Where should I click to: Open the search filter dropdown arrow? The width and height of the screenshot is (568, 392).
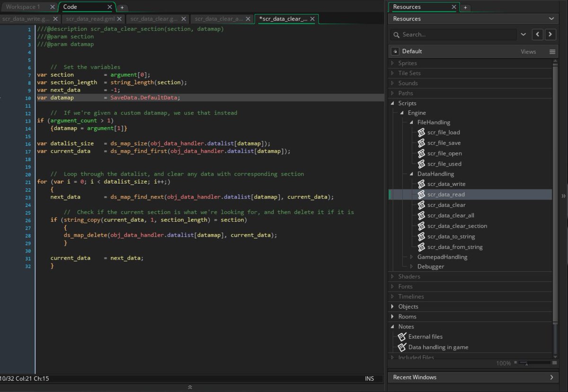[x=523, y=35]
